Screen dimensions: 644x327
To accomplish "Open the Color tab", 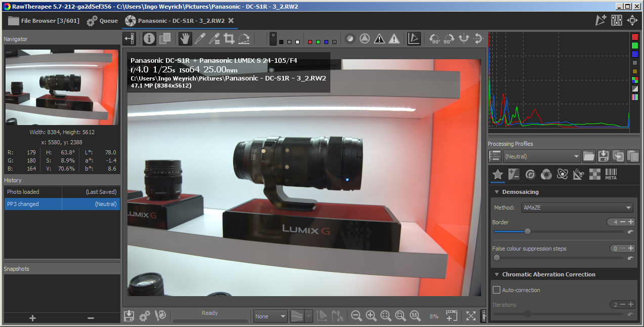I will point(546,174).
